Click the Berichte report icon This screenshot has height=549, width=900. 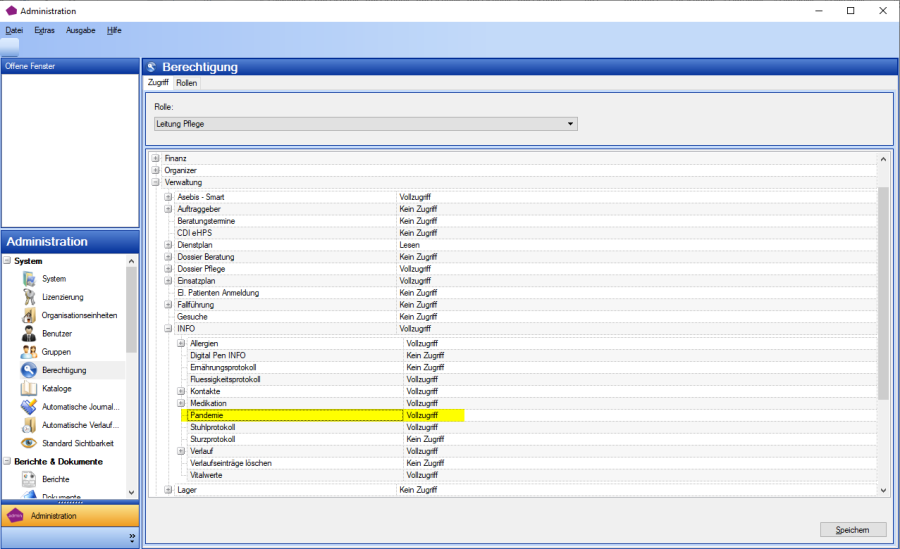click(29, 480)
